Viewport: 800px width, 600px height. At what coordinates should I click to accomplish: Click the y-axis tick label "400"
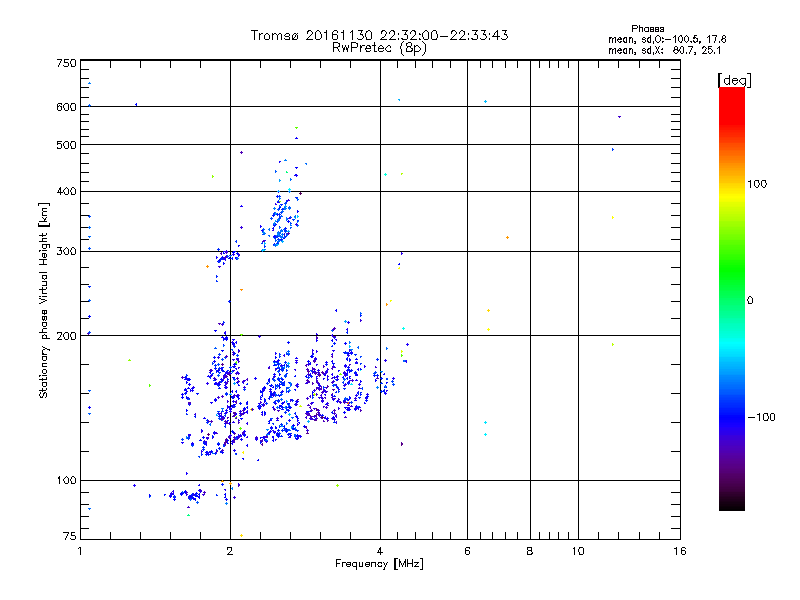(66, 192)
